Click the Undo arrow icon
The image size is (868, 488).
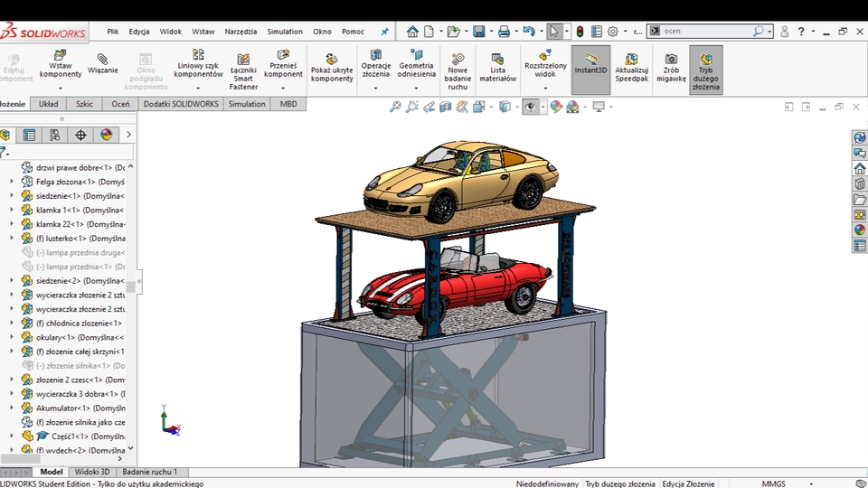529,32
